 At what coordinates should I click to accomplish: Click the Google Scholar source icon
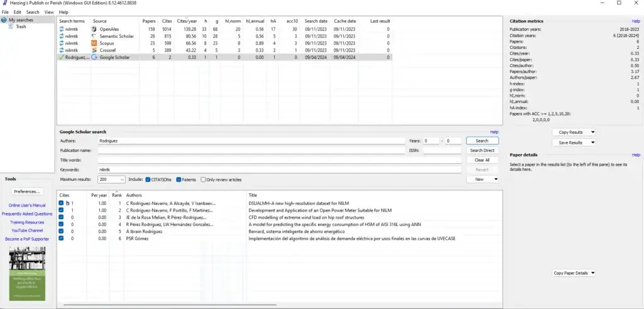click(x=95, y=57)
